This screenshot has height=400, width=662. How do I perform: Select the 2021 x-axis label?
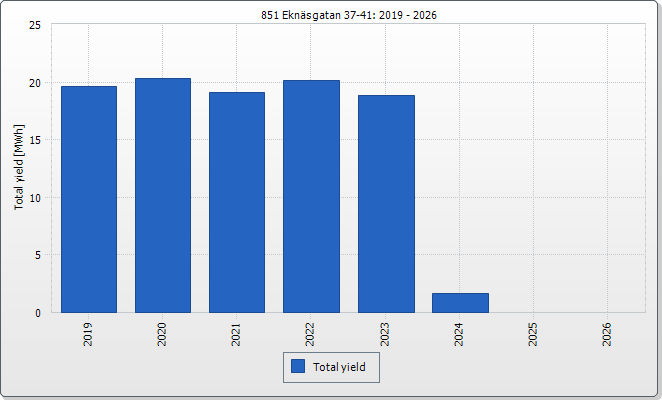[237, 334]
